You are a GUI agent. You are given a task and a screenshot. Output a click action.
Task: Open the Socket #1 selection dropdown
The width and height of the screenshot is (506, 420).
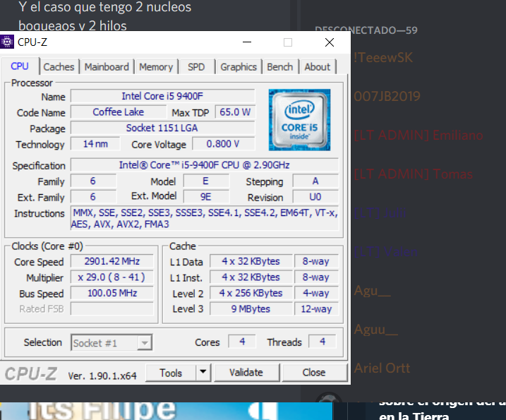(112, 343)
